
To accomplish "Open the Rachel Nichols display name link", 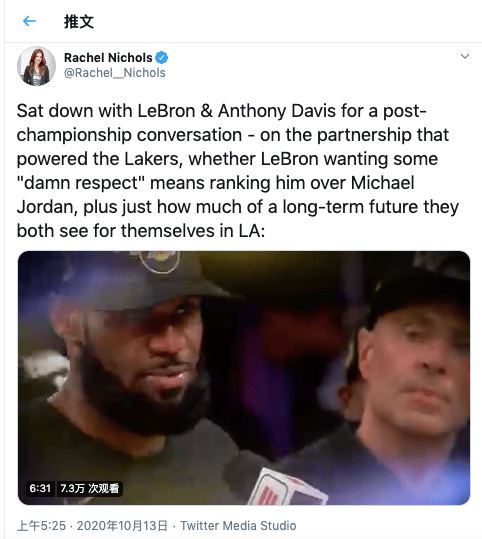I will click(108, 57).
